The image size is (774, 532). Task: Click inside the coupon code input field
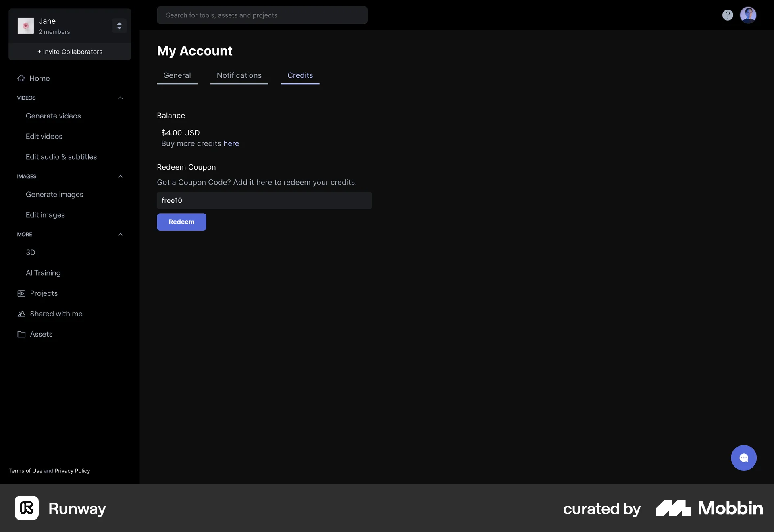[264, 200]
